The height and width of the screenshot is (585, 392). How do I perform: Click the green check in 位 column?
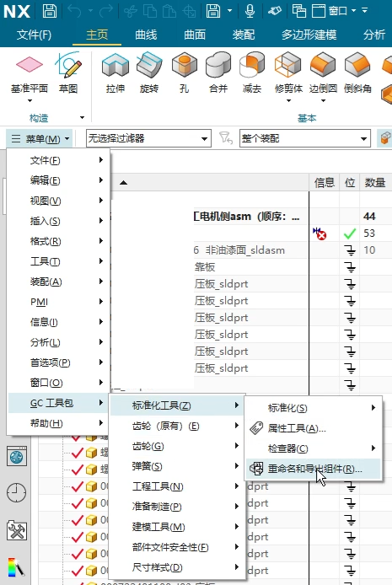[350, 233]
